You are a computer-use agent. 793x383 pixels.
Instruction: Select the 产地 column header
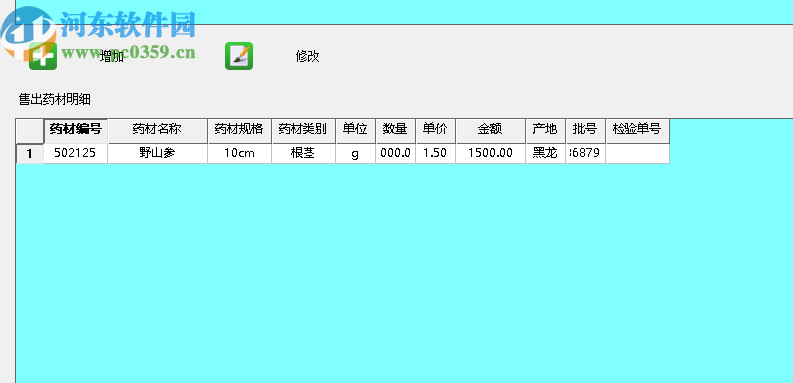[545, 131]
